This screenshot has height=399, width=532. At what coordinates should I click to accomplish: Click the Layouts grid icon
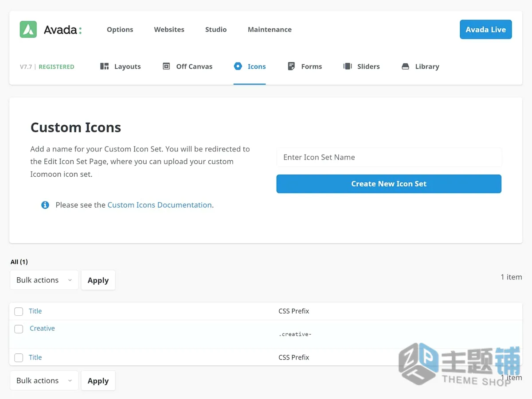tap(105, 66)
